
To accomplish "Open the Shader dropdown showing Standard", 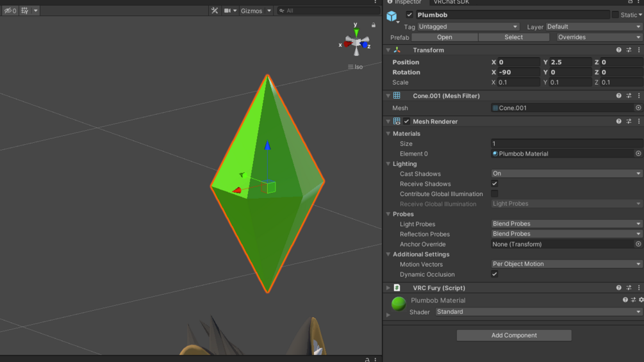I will pos(538,312).
